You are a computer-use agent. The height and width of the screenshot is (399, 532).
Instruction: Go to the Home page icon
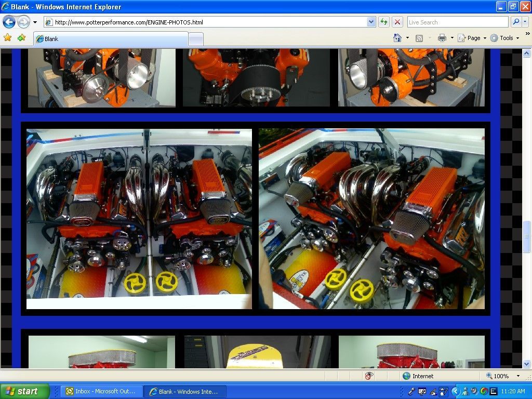tap(397, 38)
